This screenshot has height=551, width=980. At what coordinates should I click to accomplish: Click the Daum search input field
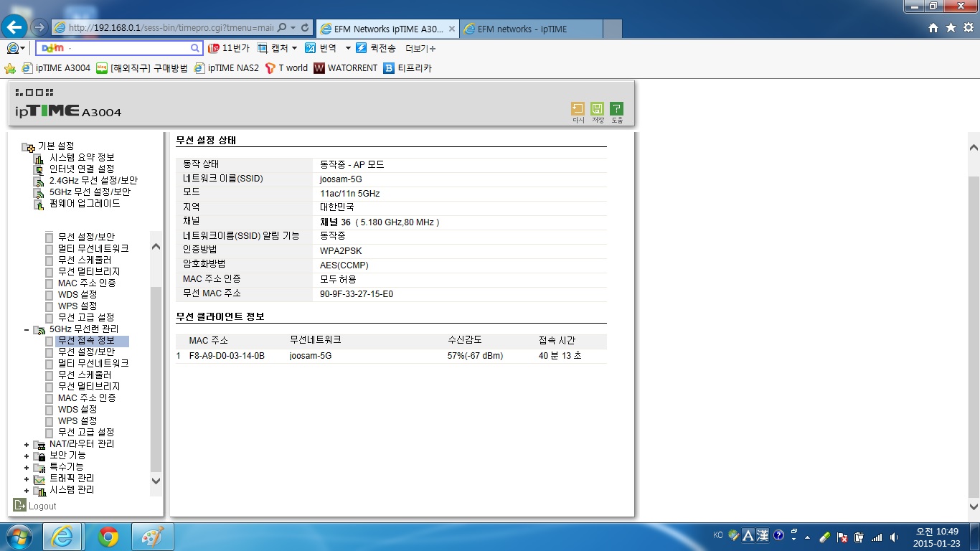tap(119, 48)
